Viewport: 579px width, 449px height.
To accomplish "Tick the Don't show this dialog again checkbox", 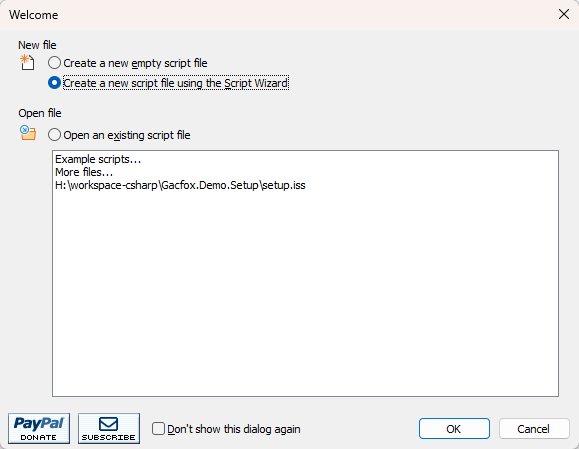I will pos(158,429).
